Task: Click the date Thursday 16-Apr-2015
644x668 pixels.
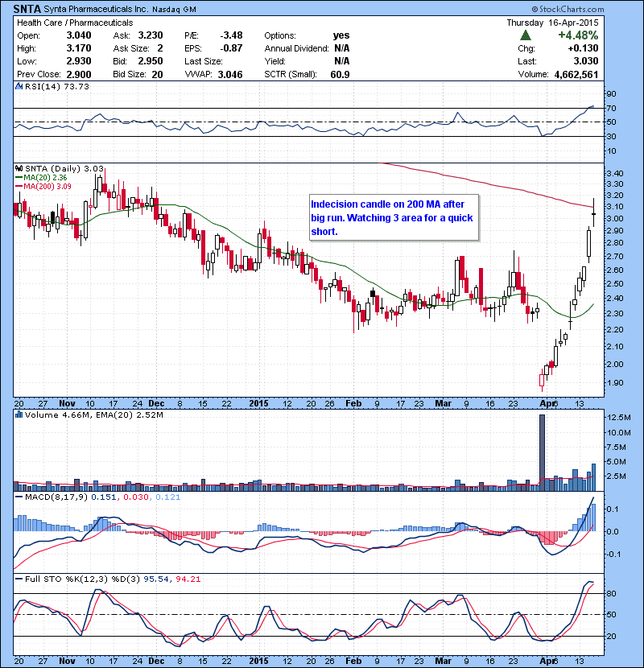Action: 552,23
